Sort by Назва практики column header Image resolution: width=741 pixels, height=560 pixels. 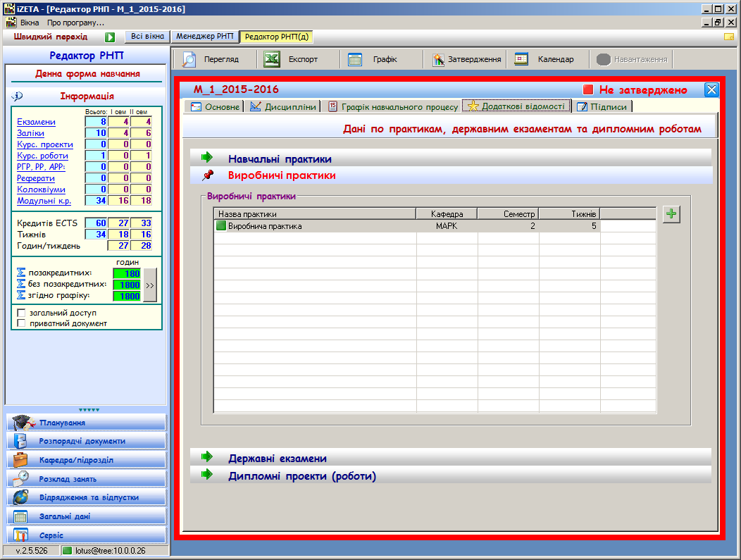315,213
